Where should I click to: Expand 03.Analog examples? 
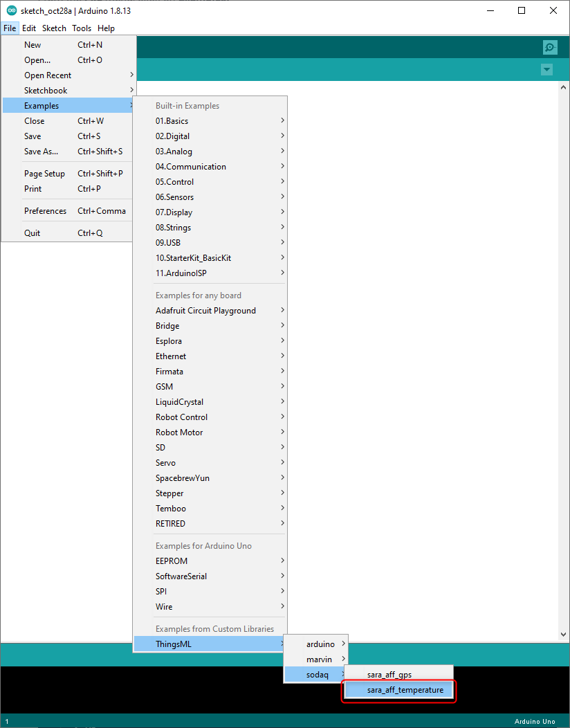pyautogui.click(x=210, y=152)
